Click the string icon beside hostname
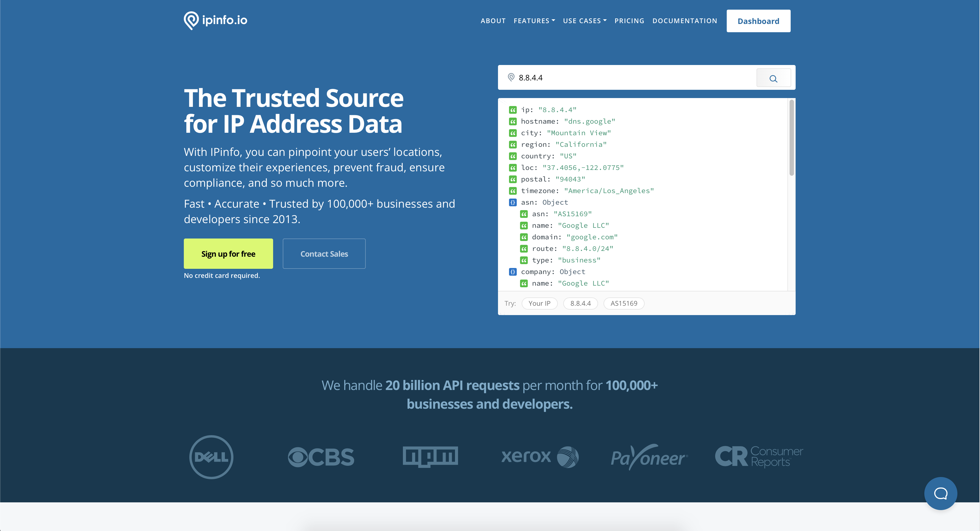Image resolution: width=980 pixels, height=531 pixels. point(513,122)
